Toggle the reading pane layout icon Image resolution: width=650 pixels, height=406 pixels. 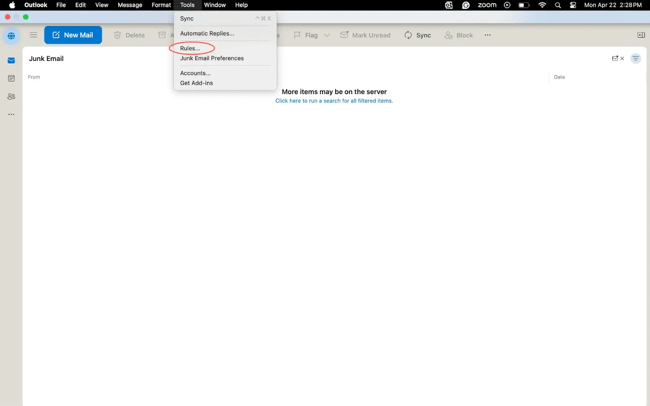(641, 35)
